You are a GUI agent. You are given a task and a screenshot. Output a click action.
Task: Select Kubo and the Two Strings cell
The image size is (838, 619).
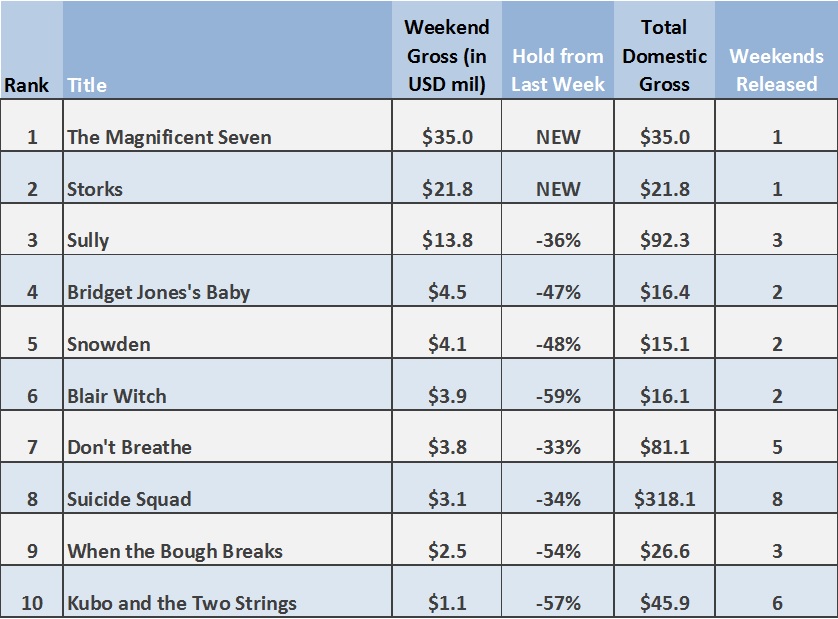click(182, 603)
